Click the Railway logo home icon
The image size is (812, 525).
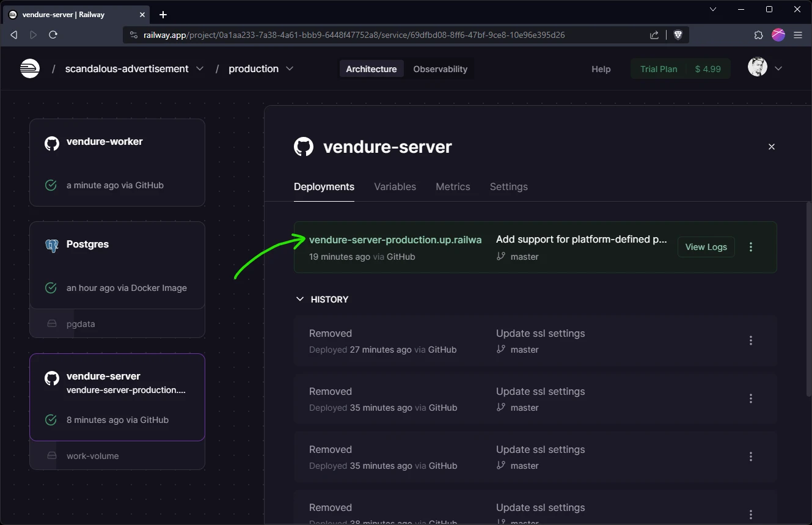click(30, 68)
